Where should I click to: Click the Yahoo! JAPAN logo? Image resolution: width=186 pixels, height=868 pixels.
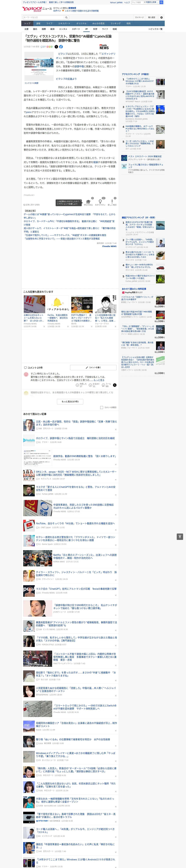(32, 9)
